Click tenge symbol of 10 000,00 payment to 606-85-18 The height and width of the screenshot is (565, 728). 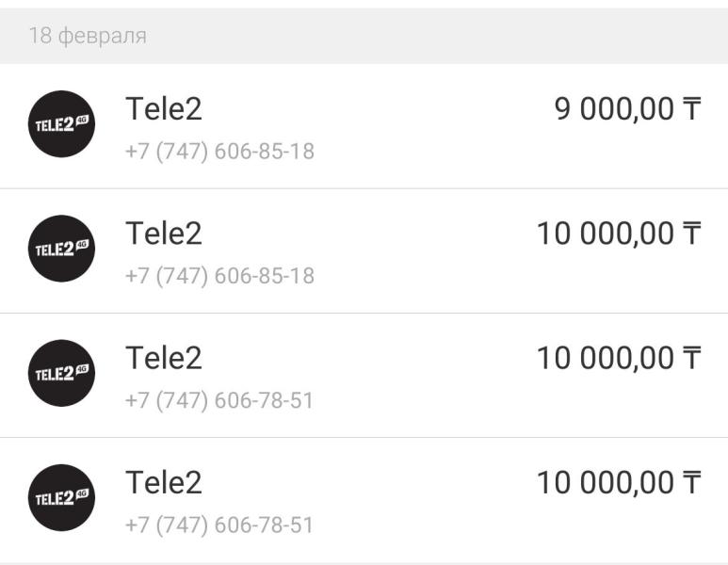pyautogui.click(x=691, y=233)
